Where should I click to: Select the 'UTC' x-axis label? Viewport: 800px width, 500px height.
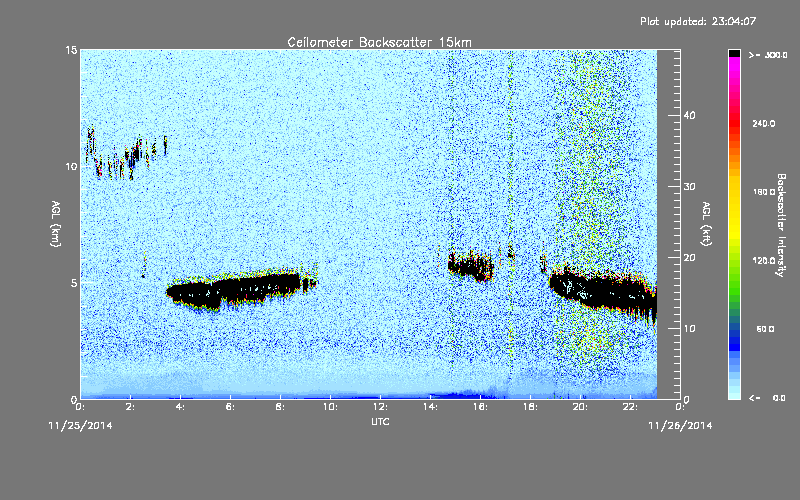click(380, 421)
